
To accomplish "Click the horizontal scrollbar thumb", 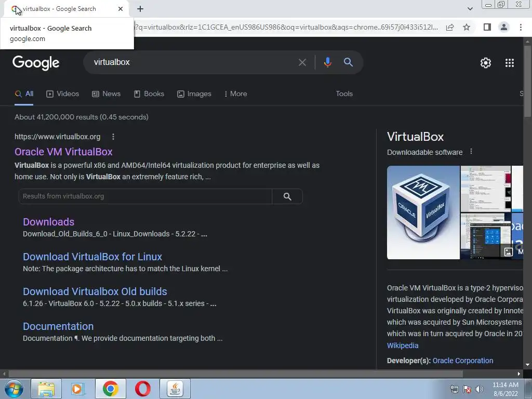I will coord(236,374).
